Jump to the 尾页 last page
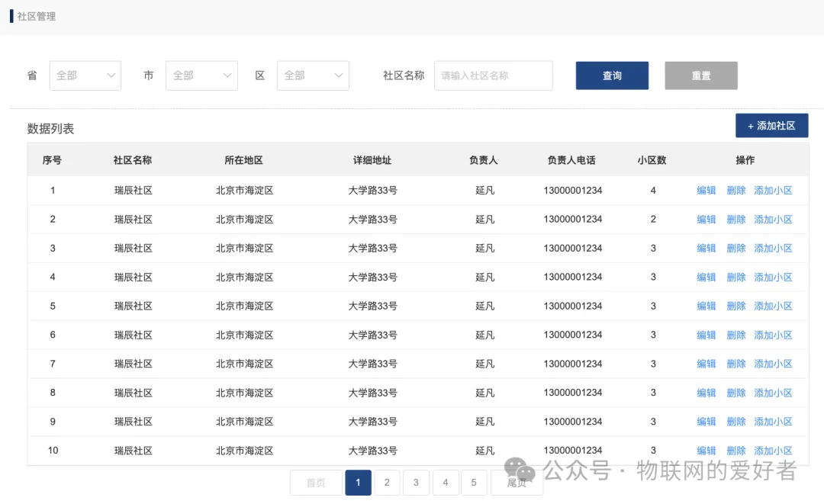This screenshot has width=824, height=504. click(517, 483)
